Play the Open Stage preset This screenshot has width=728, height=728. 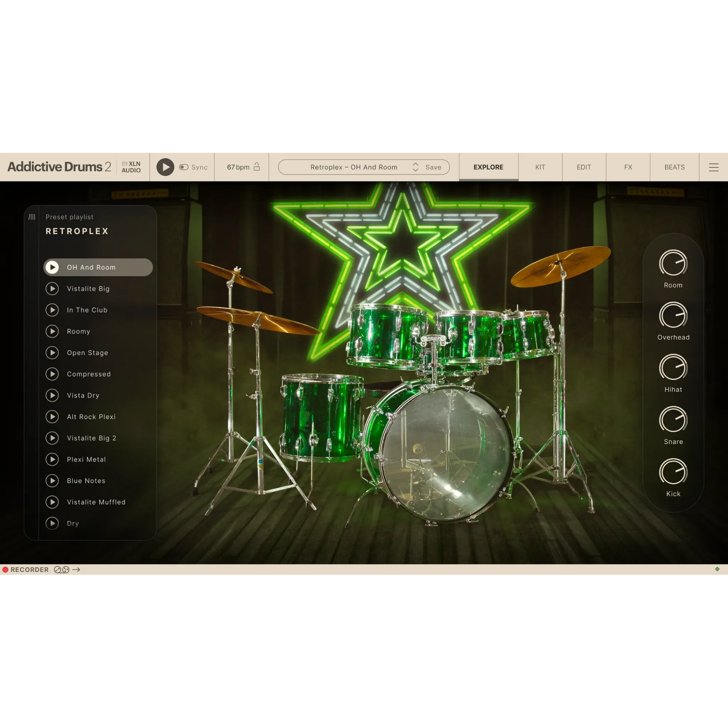52,353
